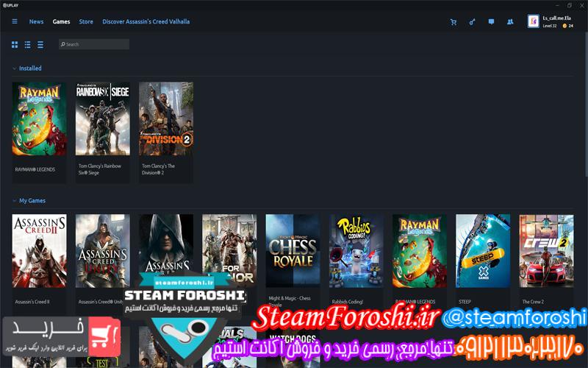Collapse the Installed section
588x368 pixels.
point(14,68)
